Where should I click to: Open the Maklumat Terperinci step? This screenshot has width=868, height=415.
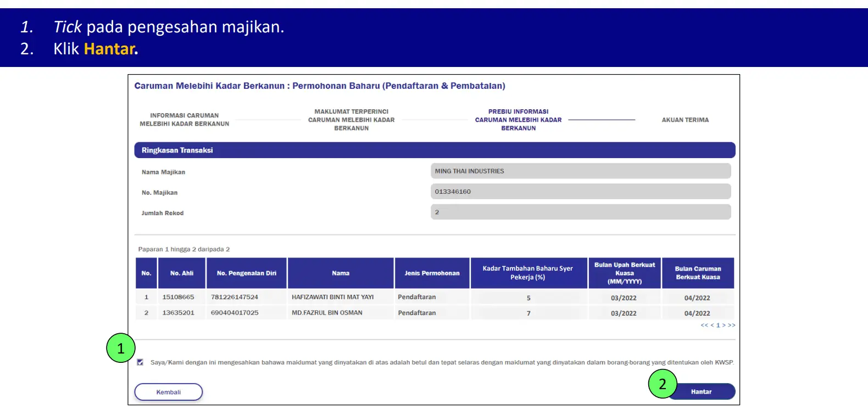[352, 120]
